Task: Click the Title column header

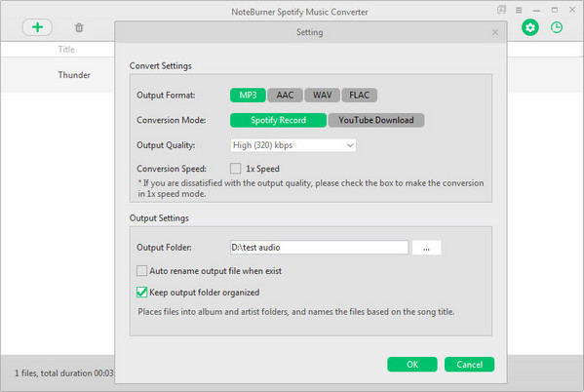Action: tap(66, 49)
